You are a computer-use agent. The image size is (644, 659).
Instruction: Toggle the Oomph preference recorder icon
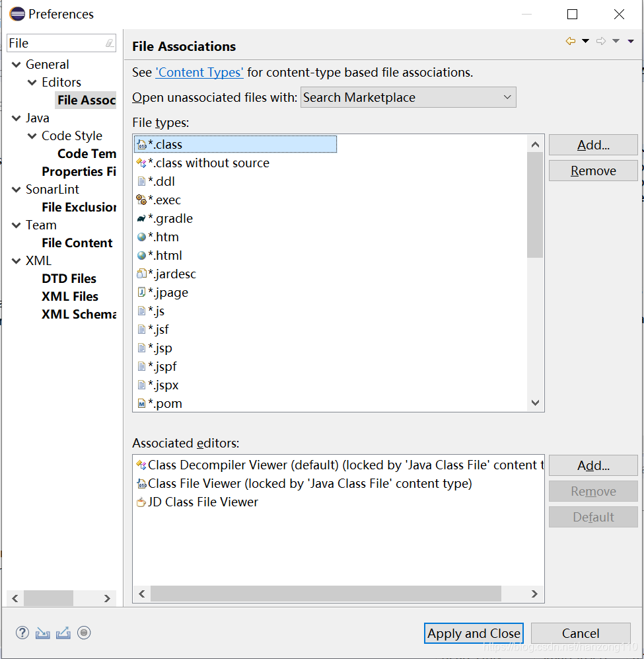(83, 633)
